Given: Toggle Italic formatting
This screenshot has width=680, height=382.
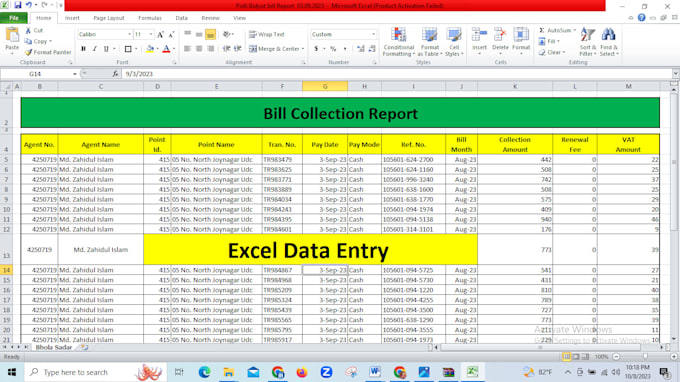Looking at the screenshot, I should click(x=95, y=49).
